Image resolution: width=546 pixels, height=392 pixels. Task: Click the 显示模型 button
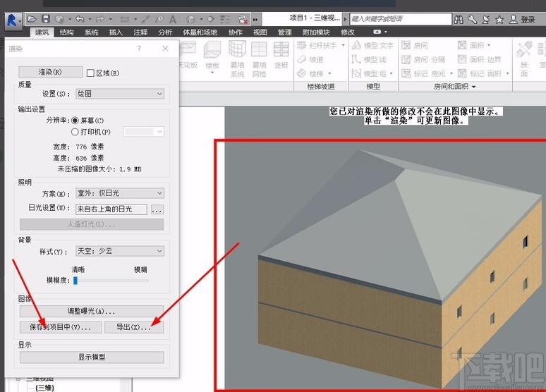pyautogui.click(x=92, y=357)
